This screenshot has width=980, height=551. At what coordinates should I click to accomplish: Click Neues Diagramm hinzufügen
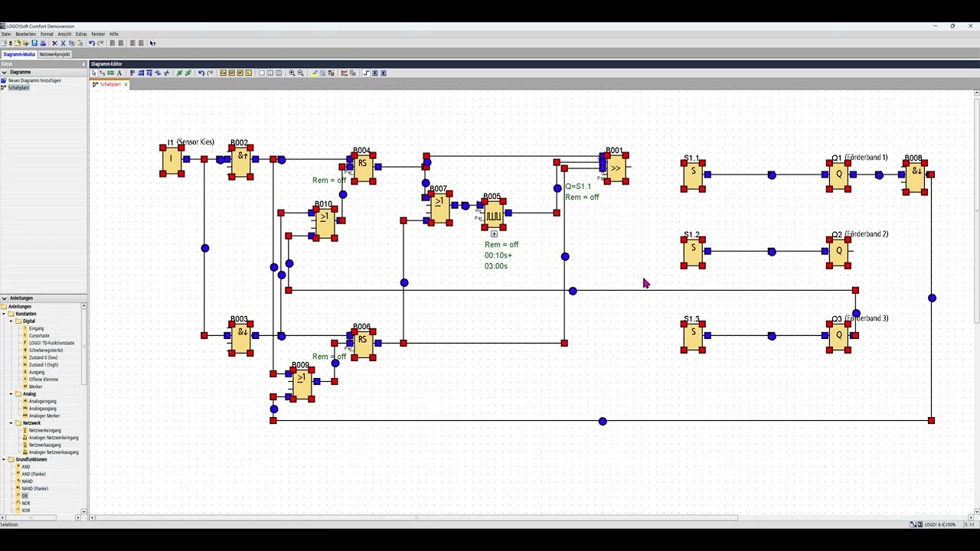tap(34, 80)
